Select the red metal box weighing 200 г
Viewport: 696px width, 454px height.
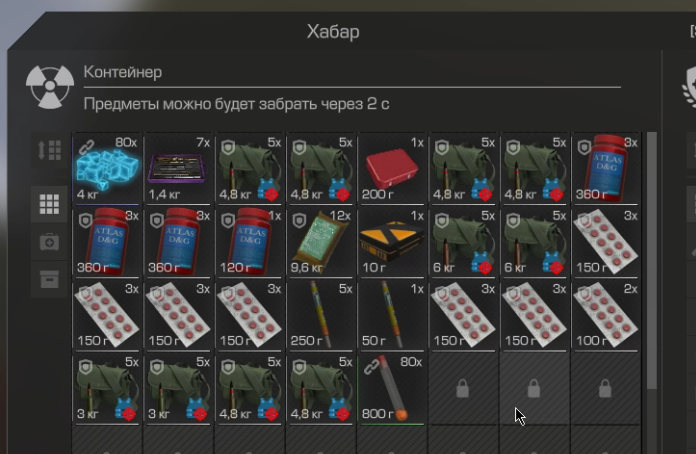pos(392,169)
